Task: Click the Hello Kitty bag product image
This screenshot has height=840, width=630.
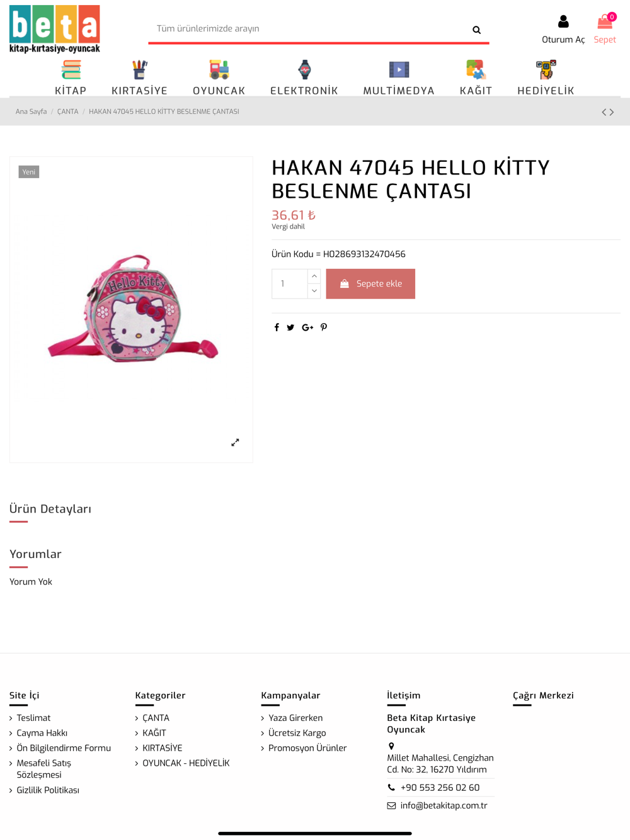Action: pos(132,309)
